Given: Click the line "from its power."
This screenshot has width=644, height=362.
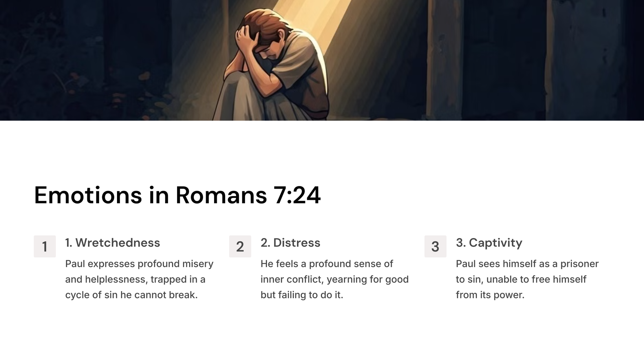Looking at the screenshot, I should tap(490, 295).
